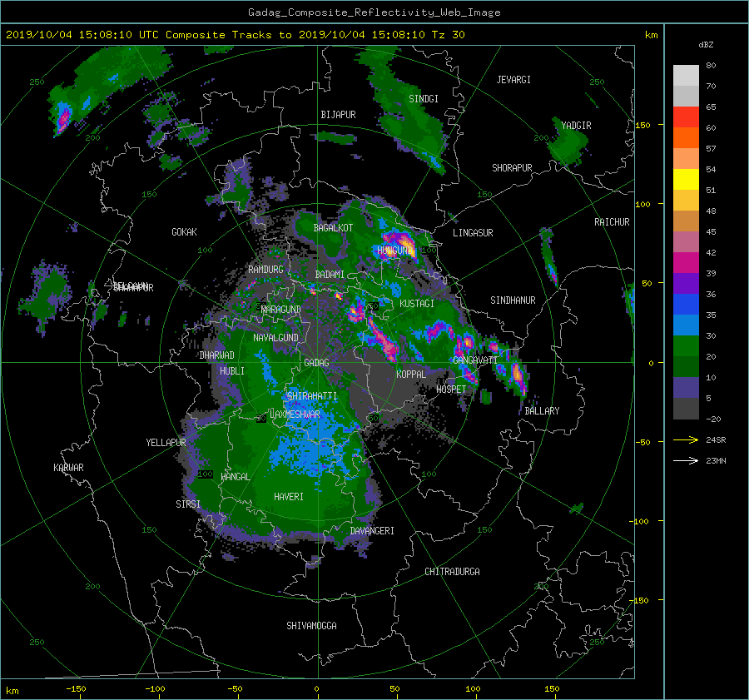749x700 pixels.
Task: Select the DHARWAD city label
Action: (216, 355)
